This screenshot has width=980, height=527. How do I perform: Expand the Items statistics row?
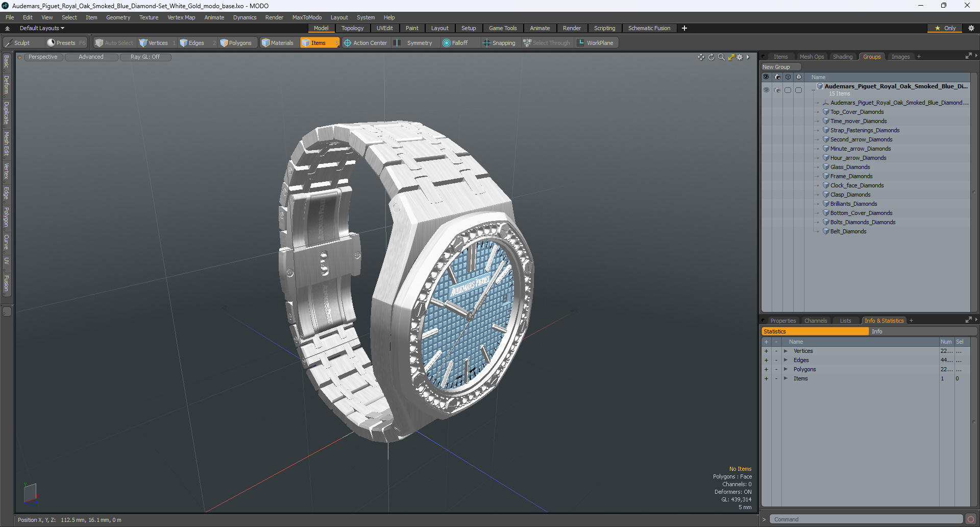[786, 378]
